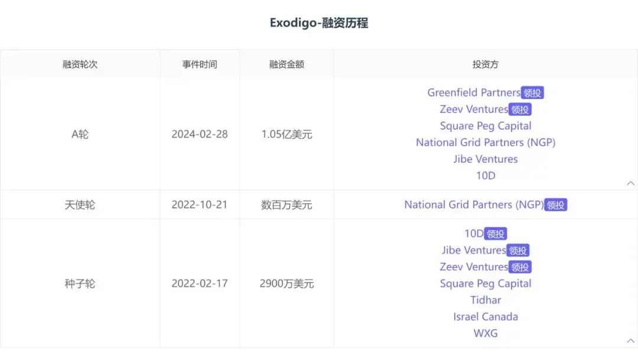Open National Grid Partners (NGP) in 天使轮 row

[474, 205]
